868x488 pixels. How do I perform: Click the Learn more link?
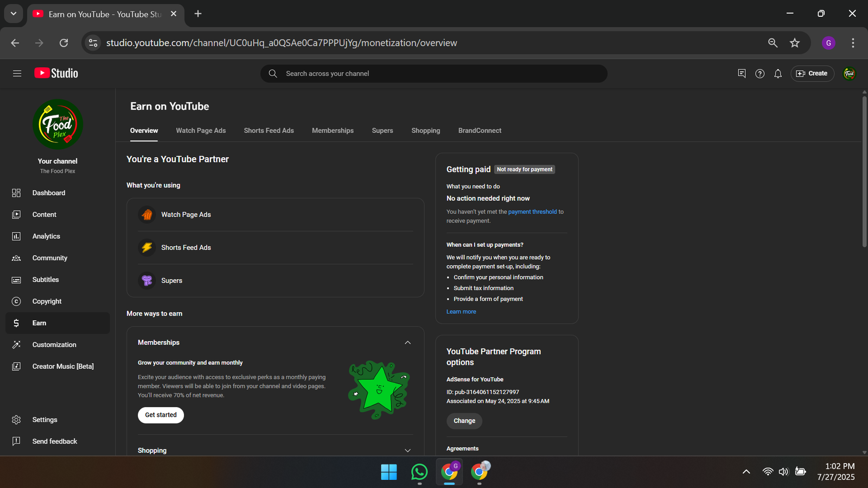coord(461,312)
